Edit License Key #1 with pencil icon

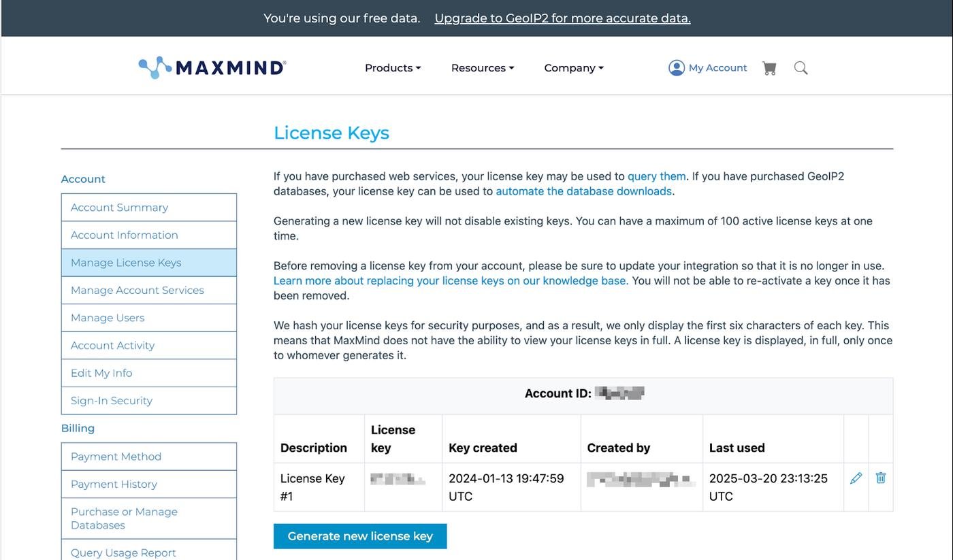coord(856,478)
